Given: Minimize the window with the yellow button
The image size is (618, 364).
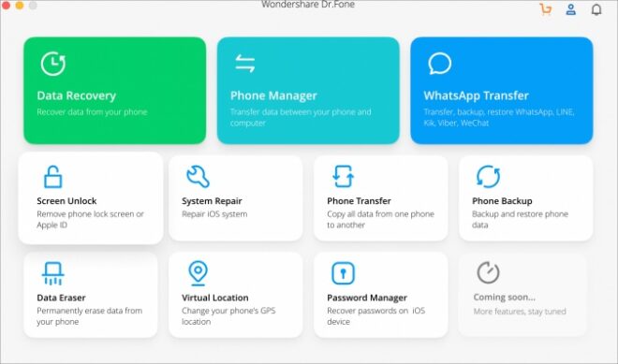Looking at the screenshot, I should point(20,6).
